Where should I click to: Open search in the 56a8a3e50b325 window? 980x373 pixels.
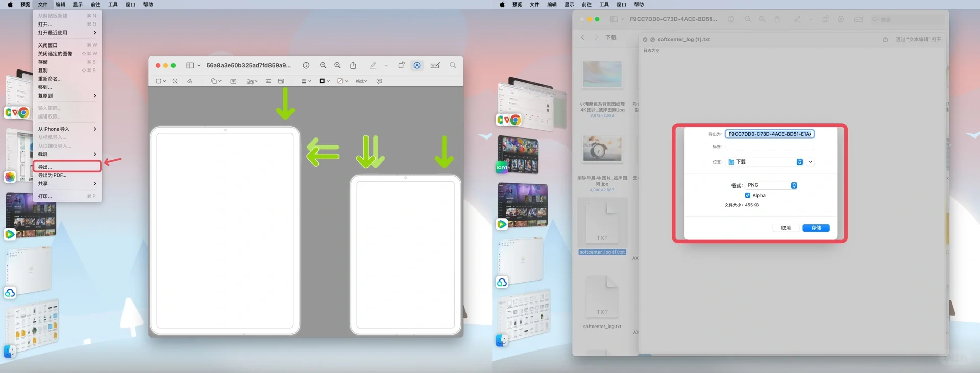pos(453,65)
